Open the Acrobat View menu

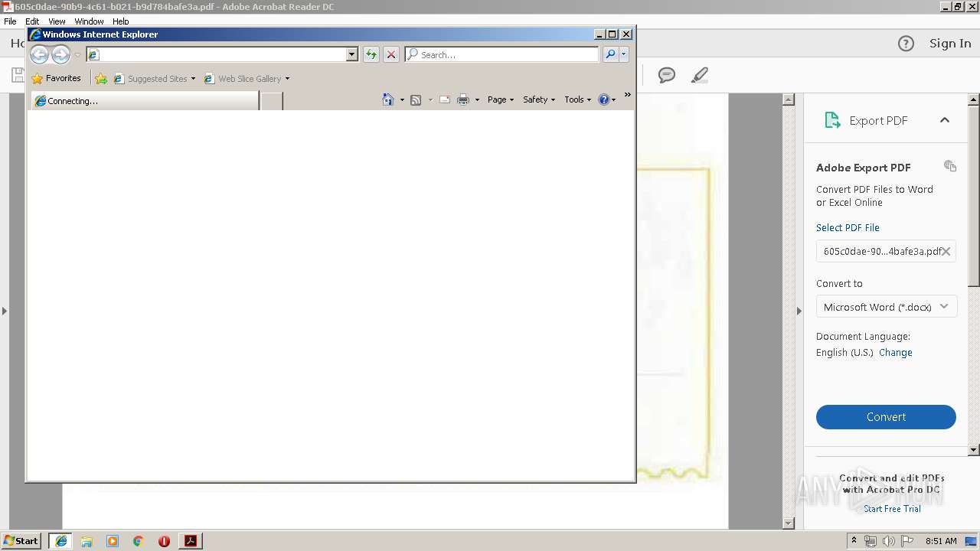57,21
